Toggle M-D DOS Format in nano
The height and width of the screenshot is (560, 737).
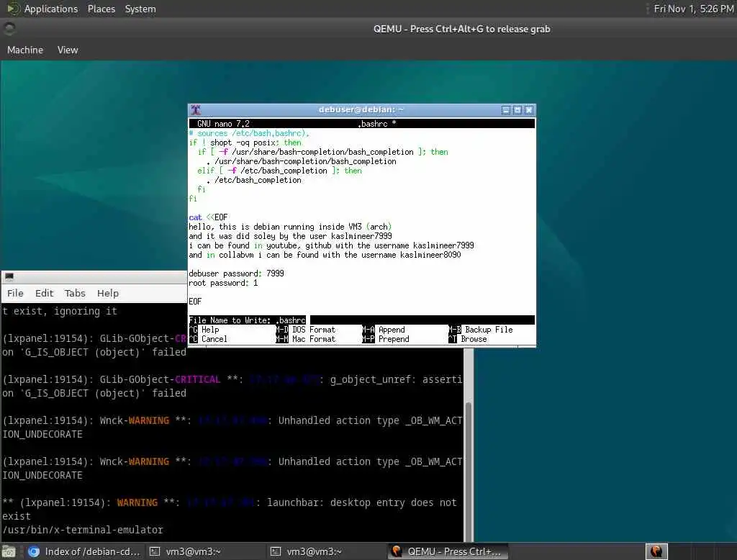[305, 330]
